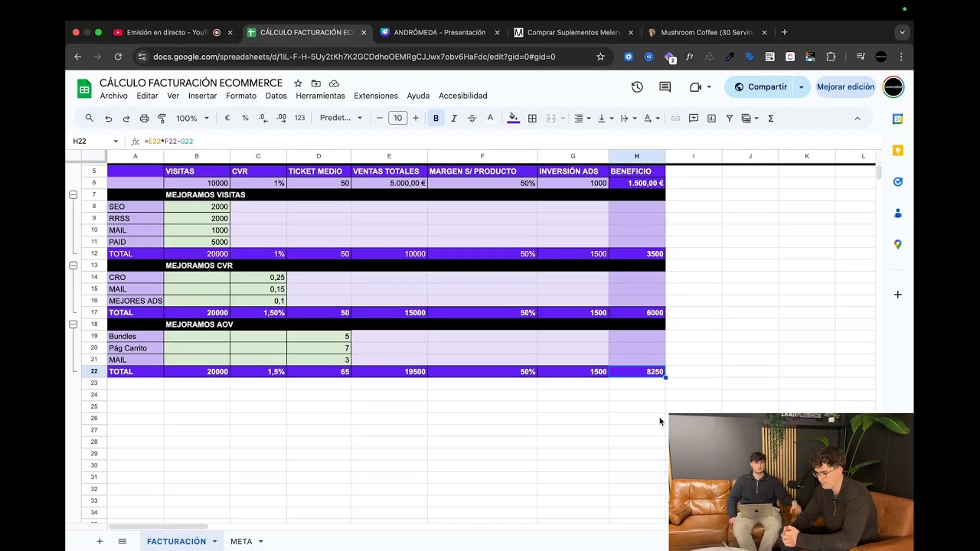This screenshot has height=551, width=980.
Task: Open the Insertar menu
Action: click(203, 96)
